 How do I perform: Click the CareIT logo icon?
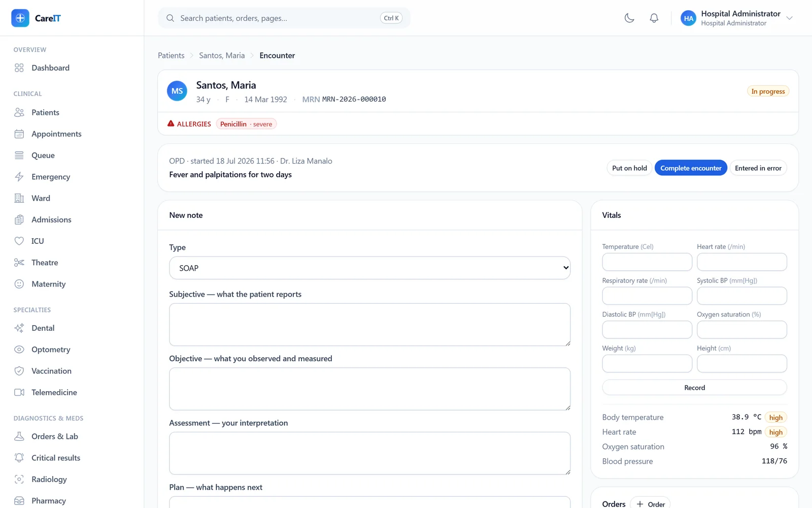coord(20,18)
